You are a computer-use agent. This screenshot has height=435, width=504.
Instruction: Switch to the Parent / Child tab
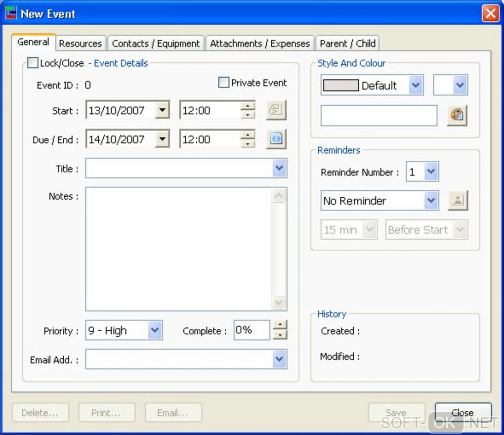click(347, 43)
